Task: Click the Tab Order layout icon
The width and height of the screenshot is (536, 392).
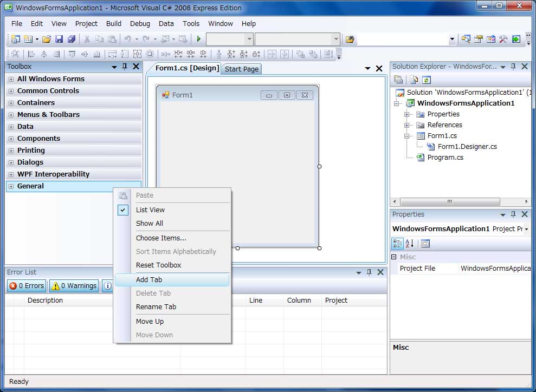Action: coord(328,54)
